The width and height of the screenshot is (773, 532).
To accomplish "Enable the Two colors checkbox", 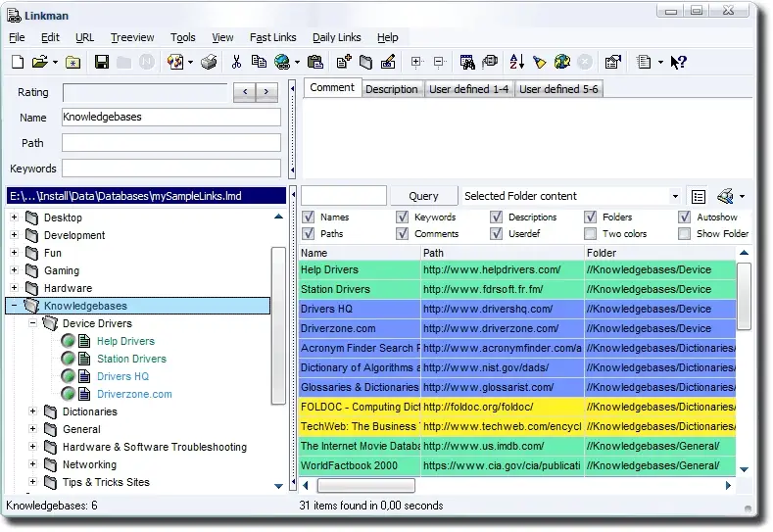I will coord(591,234).
